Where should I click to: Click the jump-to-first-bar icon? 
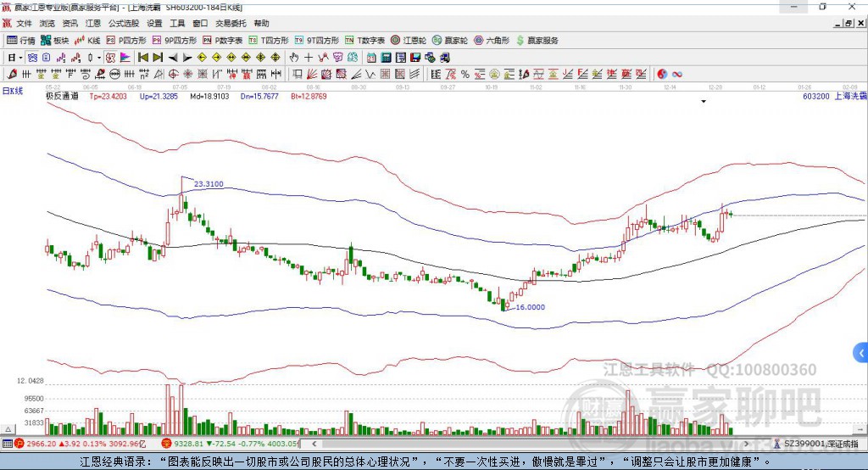pyautogui.click(x=142, y=58)
